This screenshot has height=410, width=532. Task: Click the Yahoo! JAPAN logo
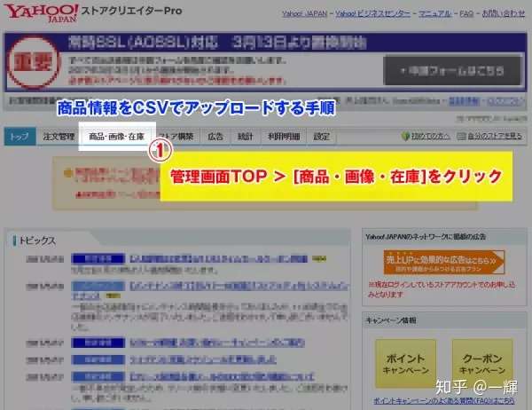point(41,12)
